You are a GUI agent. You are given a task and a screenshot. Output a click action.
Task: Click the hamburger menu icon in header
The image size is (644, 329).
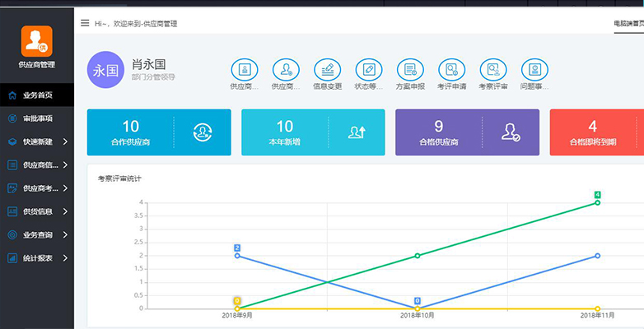[85, 23]
